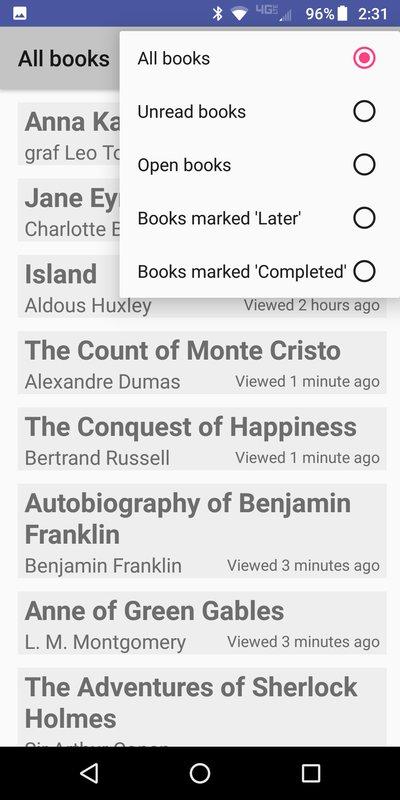Open The Count of Monte Cristo
Image resolution: width=400 pixels, height=800 pixels.
point(202,363)
